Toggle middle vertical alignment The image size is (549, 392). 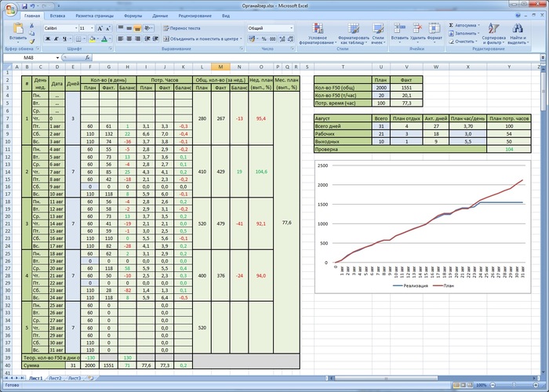click(x=129, y=28)
